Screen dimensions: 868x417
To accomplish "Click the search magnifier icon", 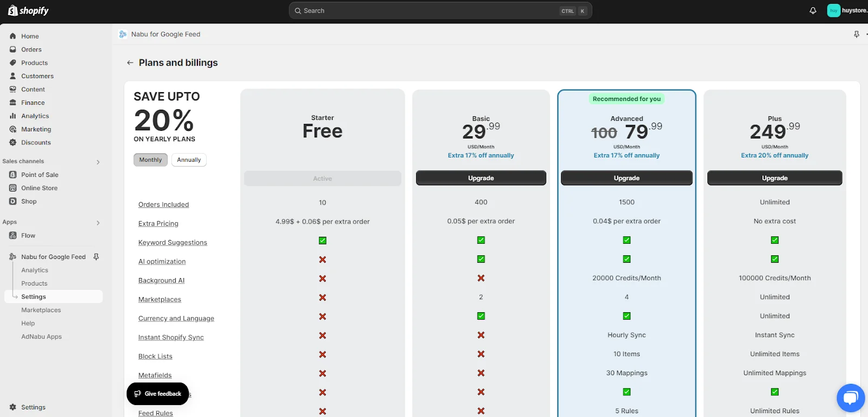I will pyautogui.click(x=298, y=11).
